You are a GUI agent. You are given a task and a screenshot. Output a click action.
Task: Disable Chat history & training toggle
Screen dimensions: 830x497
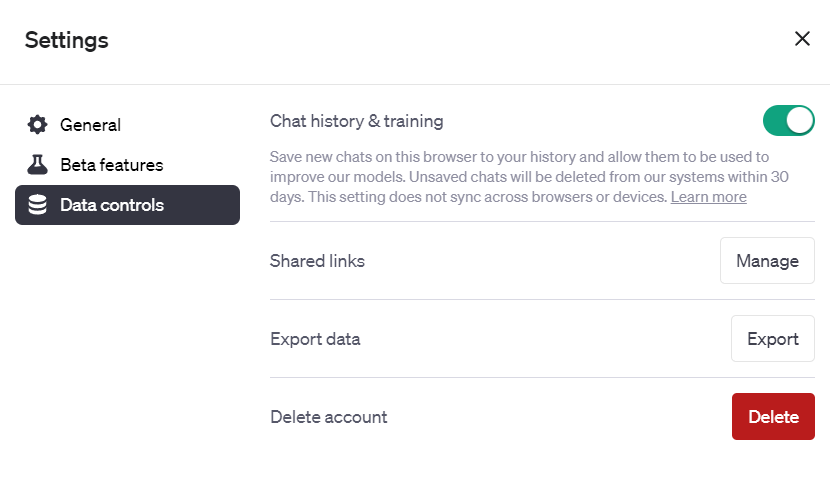point(788,121)
